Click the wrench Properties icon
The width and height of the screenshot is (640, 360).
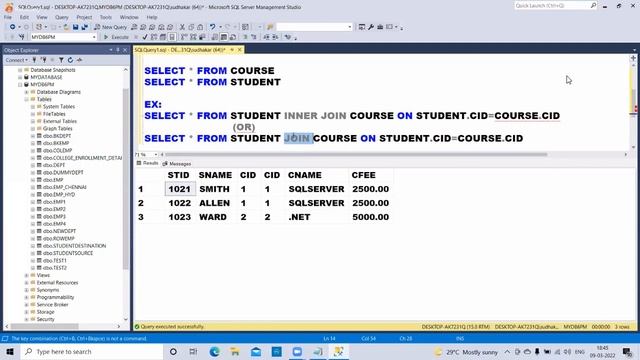click(371, 27)
